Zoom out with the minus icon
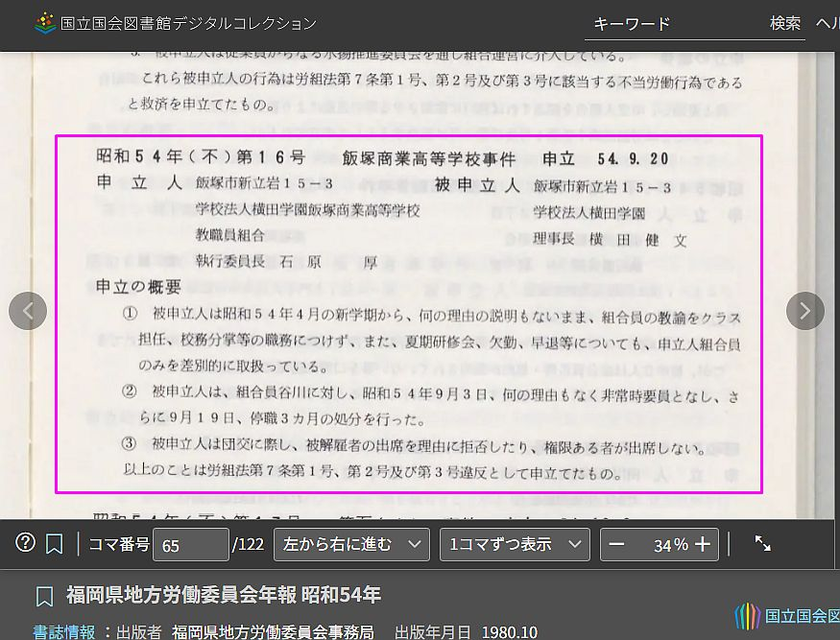 point(616,544)
